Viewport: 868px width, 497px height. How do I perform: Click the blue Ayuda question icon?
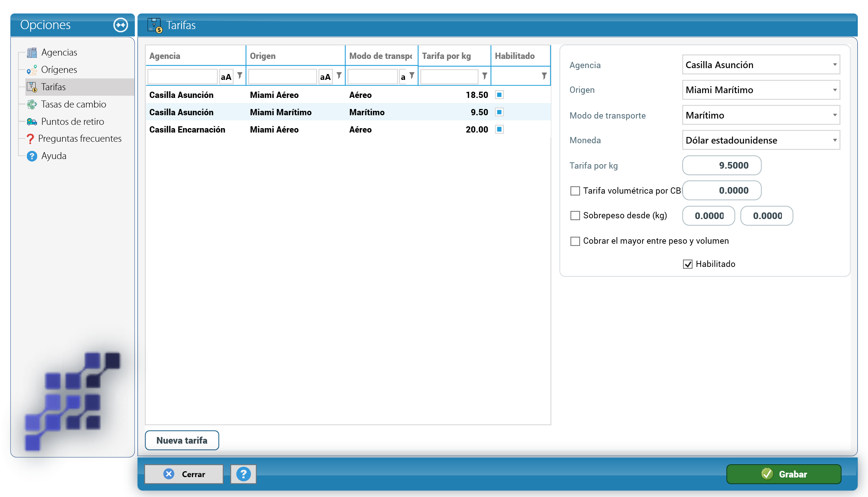tap(32, 156)
